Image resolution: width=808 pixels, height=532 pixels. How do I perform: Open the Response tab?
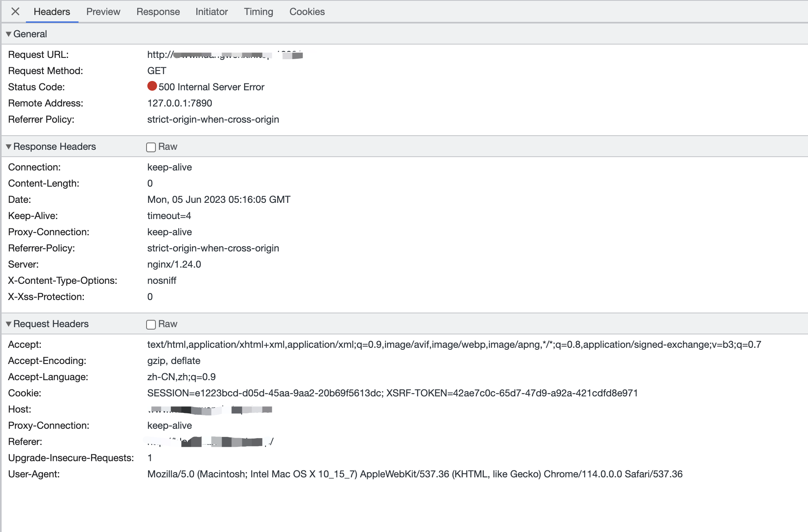158,11
